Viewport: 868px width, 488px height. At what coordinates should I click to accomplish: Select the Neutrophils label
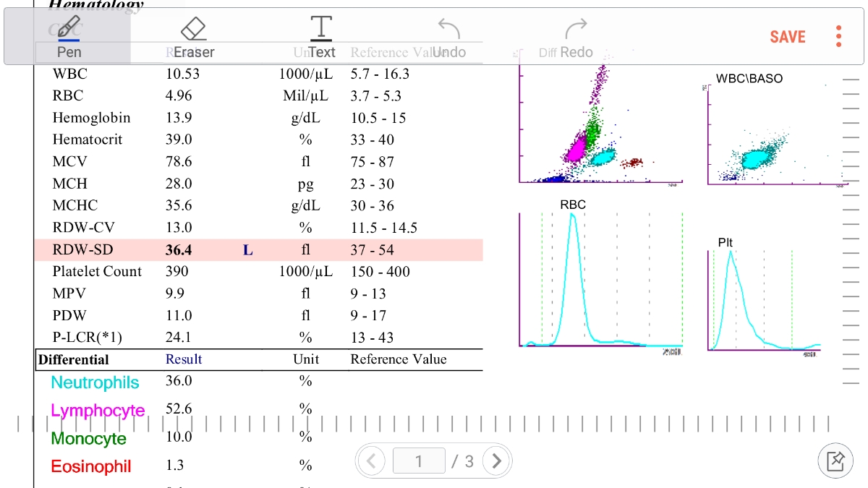coord(95,382)
